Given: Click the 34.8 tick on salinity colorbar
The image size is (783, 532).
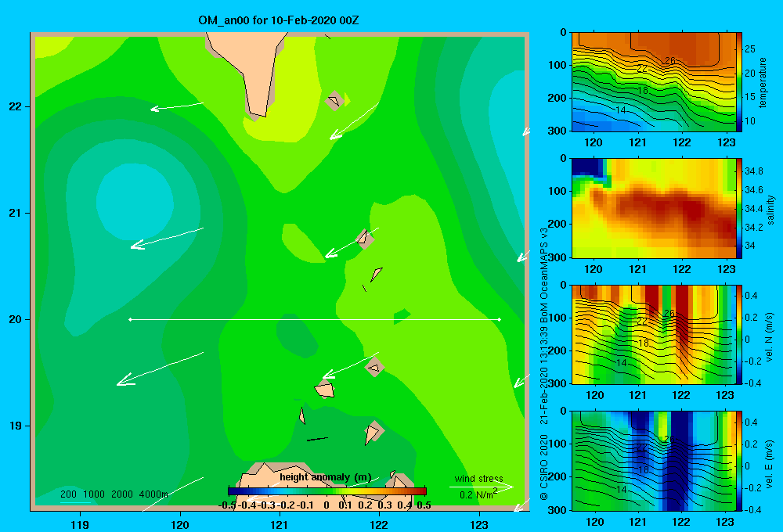Looking at the screenshot, I should pos(753,171).
